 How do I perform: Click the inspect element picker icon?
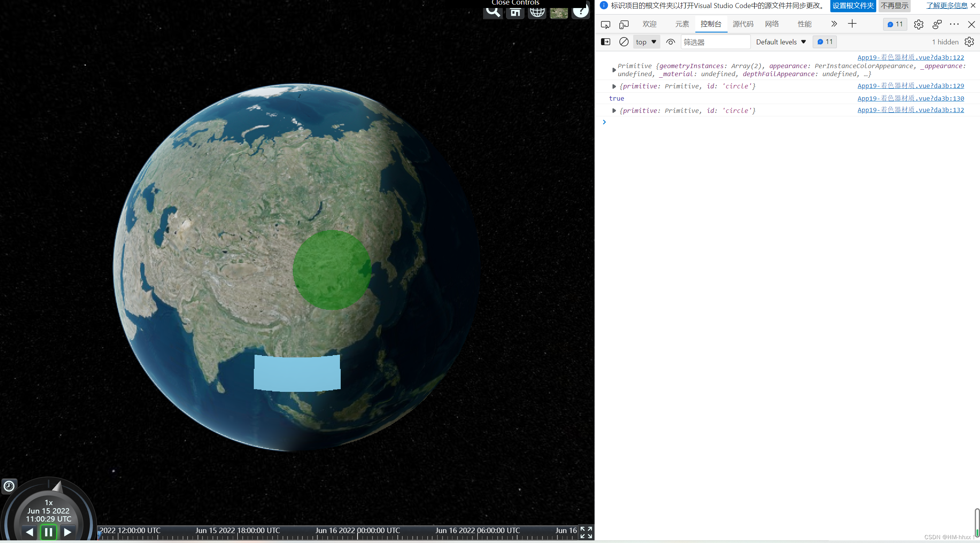605,24
